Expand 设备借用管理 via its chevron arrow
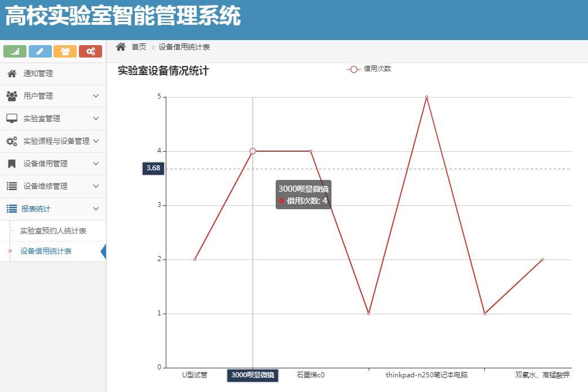Viewport: 588px width, 392px height. tap(96, 164)
